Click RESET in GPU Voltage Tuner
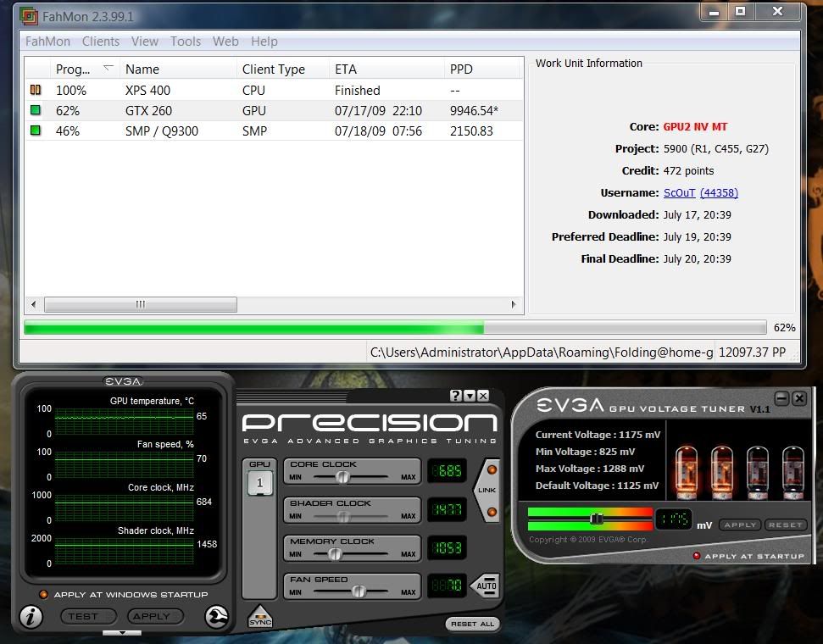823x644 pixels. point(785,525)
